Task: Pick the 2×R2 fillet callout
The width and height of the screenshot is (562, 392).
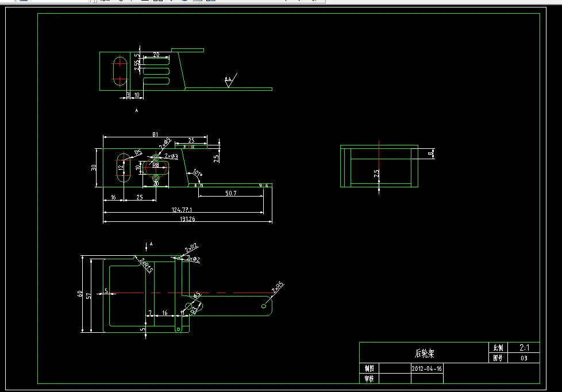Action: click(191, 248)
